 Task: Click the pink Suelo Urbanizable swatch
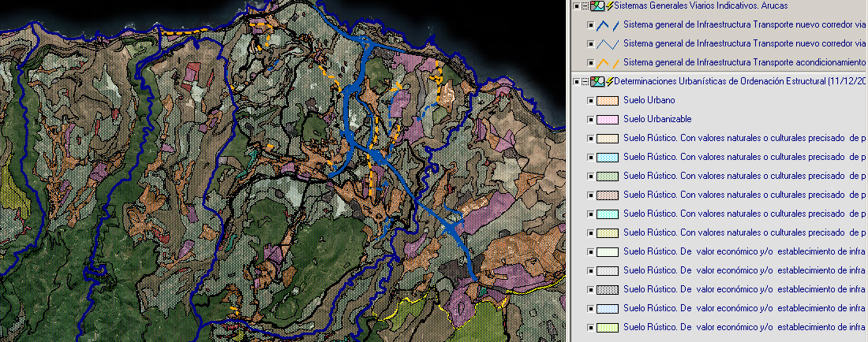(608, 119)
